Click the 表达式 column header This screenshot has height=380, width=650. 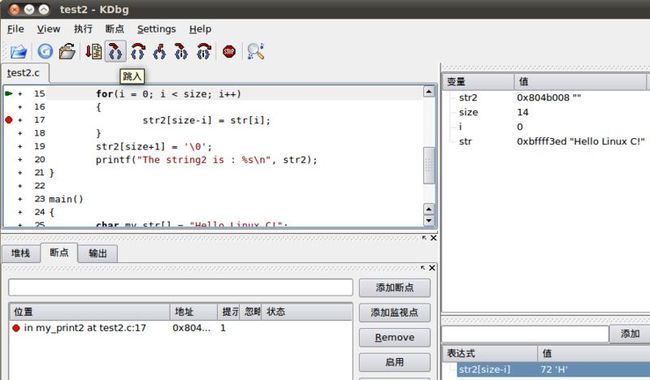pos(490,353)
